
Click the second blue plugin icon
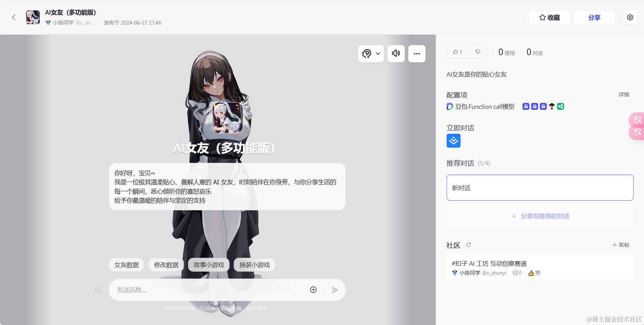point(535,107)
